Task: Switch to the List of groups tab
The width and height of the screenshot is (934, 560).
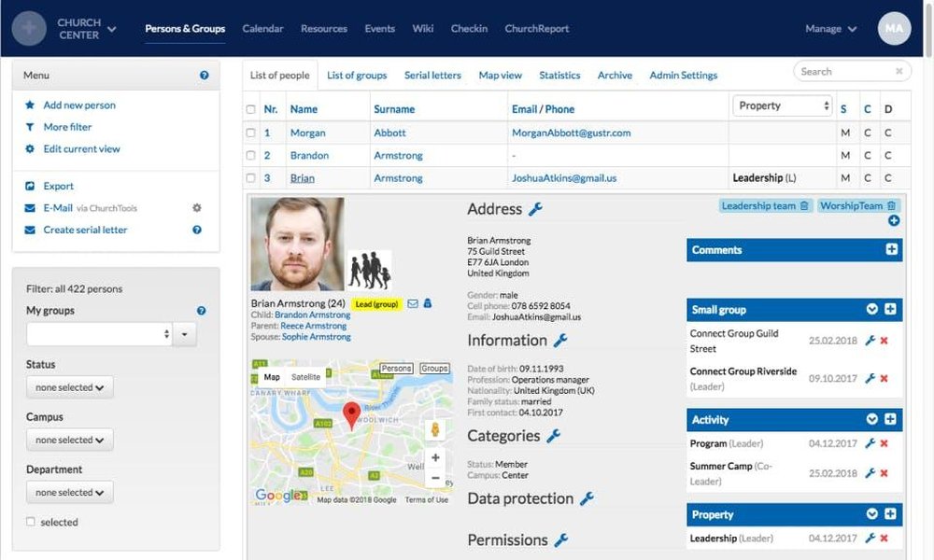Action: tap(357, 75)
